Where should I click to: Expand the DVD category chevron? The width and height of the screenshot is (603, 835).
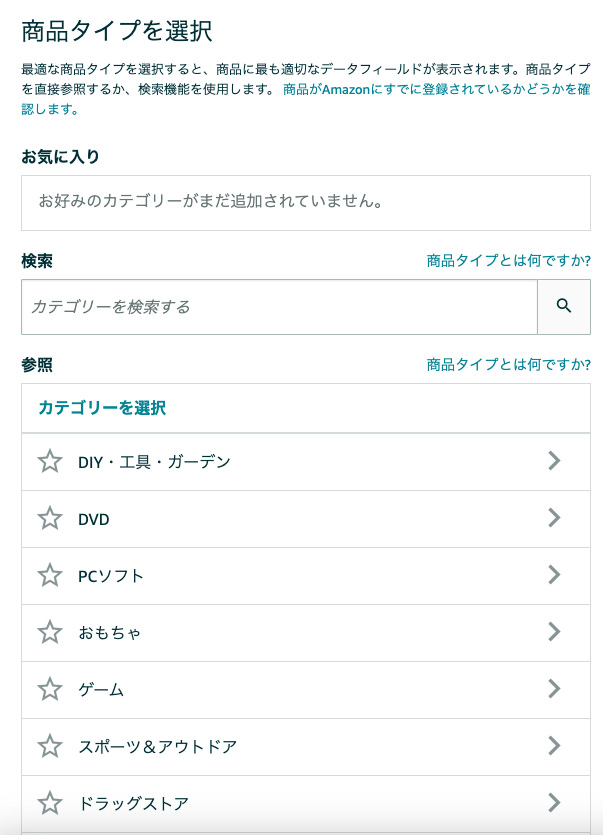click(555, 518)
